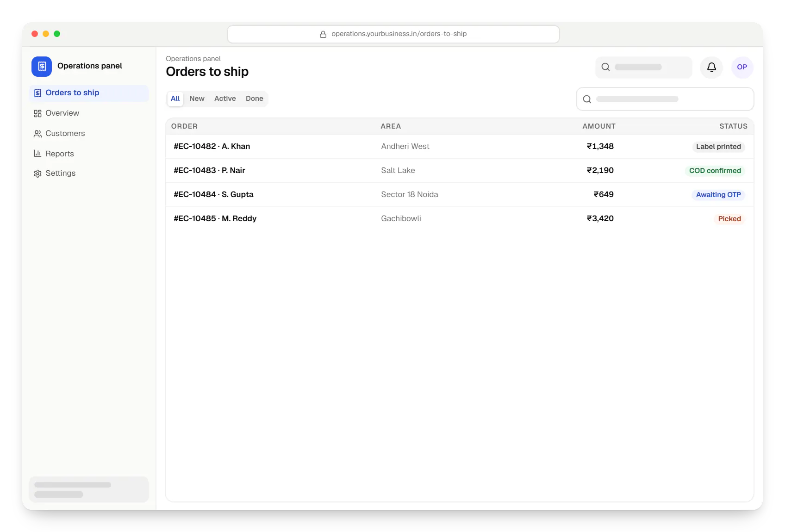Click the COD confirmed status badge
785x532 pixels.
[715, 171]
